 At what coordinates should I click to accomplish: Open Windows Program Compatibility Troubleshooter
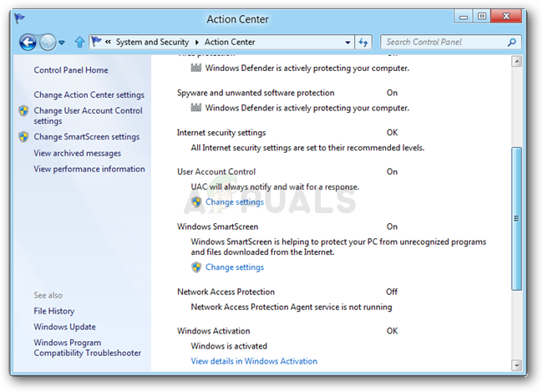pos(87,348)
